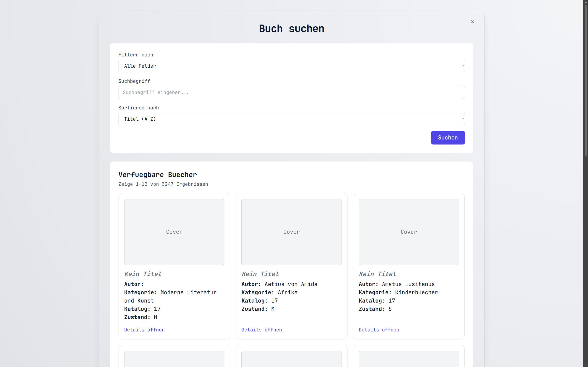Click cover thumbnail in second row, last card
Viewport: 588px width, 367px height.
409,359
